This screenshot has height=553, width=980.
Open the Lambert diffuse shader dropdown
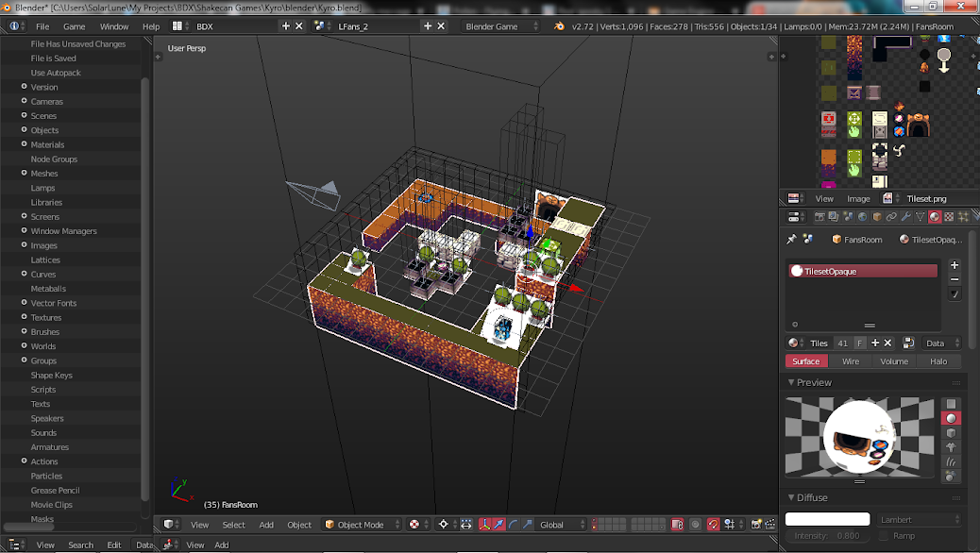(919, 519)
